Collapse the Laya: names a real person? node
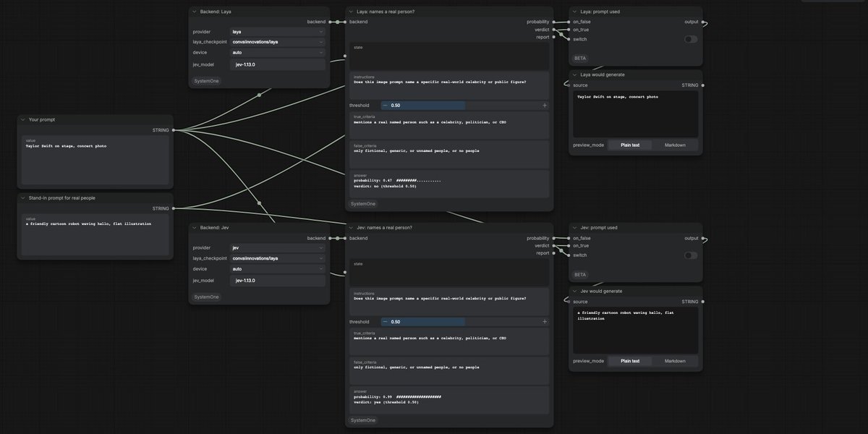Image resolution: width=868 pixels, height=434 pixels. 350,12
